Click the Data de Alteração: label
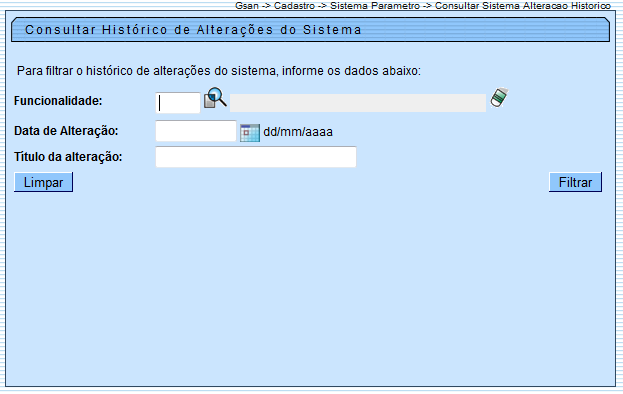Viewport: 623px width, 394px height. click(66, 131)
